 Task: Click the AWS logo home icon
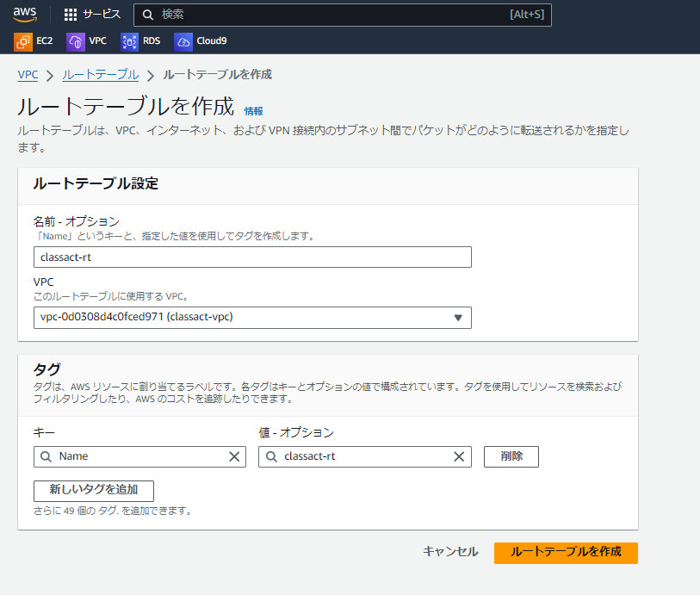25,15
